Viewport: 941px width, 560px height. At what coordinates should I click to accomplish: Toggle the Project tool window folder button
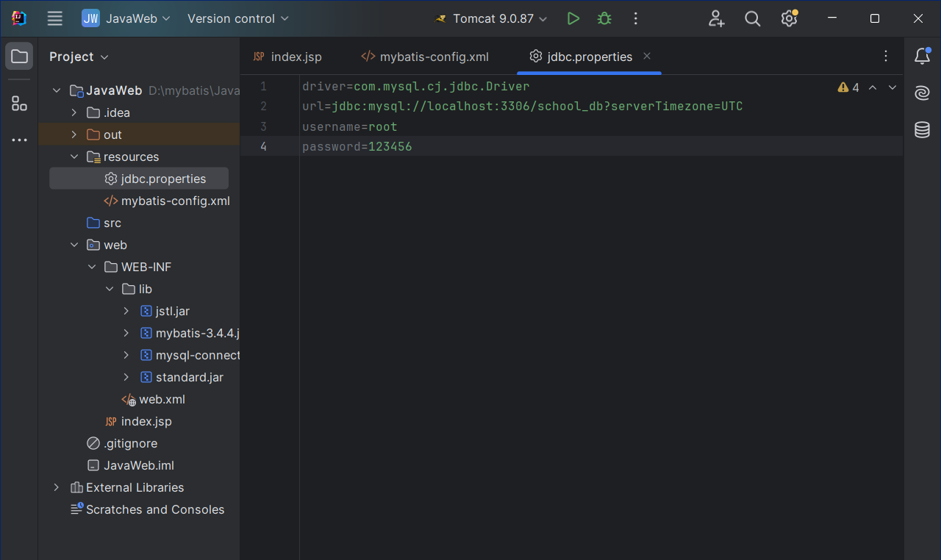coord(19,57)
